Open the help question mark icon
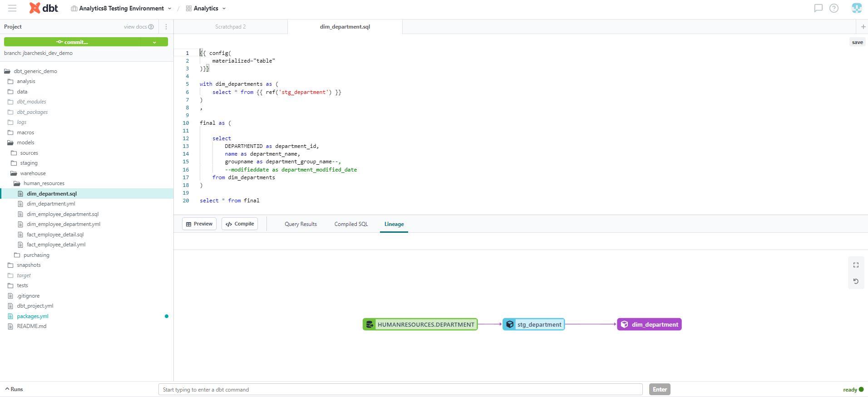This screenshot has height=397, width=868. coord(834,8)
